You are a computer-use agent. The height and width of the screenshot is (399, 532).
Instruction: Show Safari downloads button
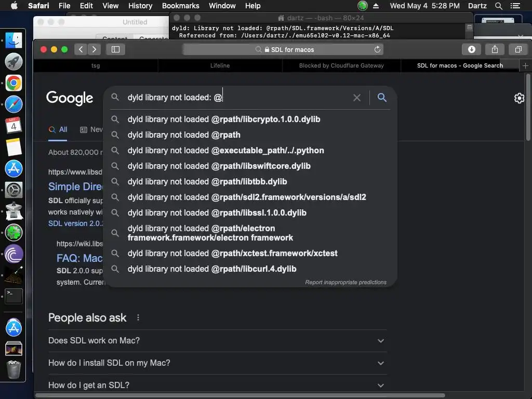(471, 49)
